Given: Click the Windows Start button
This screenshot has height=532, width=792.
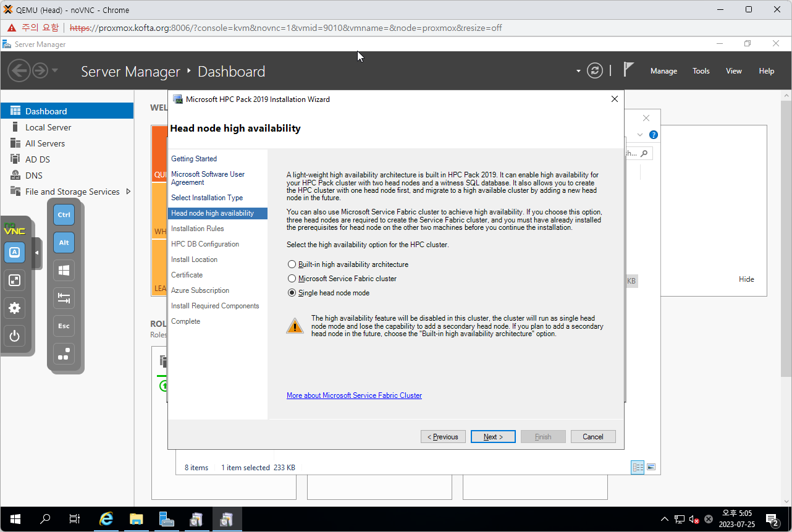Looking at the screenshot, I should 15,519.
